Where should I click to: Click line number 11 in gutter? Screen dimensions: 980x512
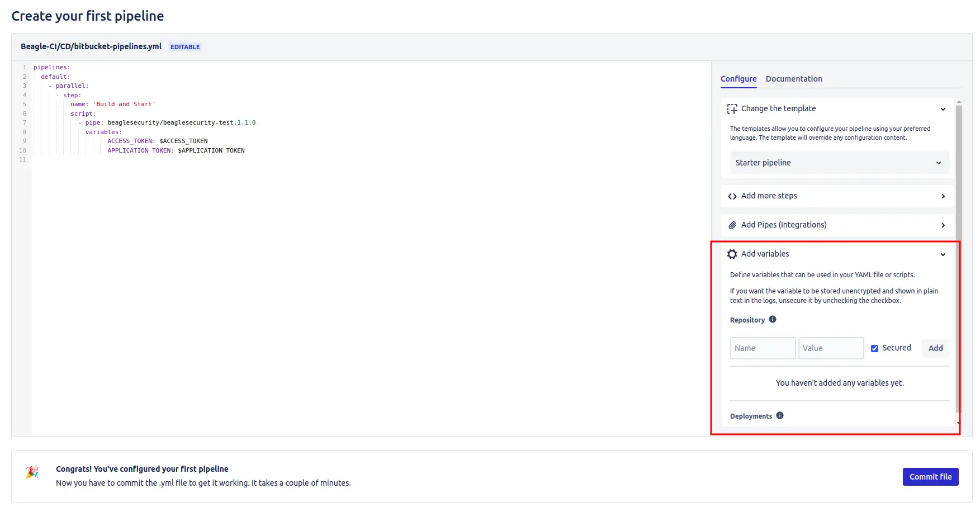coord(22,160)
